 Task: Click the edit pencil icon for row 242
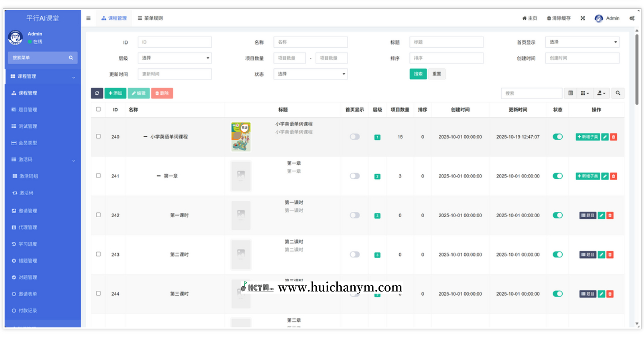602,215
